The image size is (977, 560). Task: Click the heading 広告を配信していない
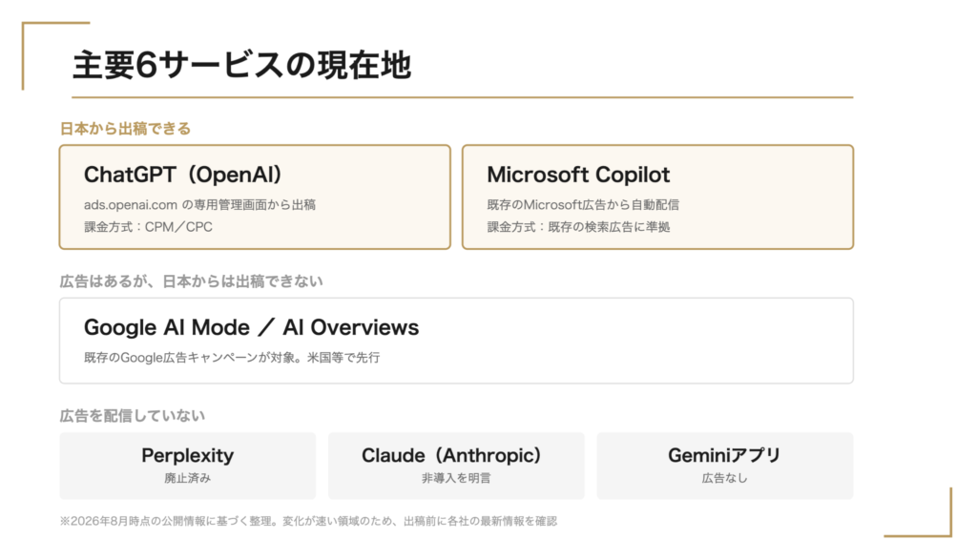(x=132, y=416)
